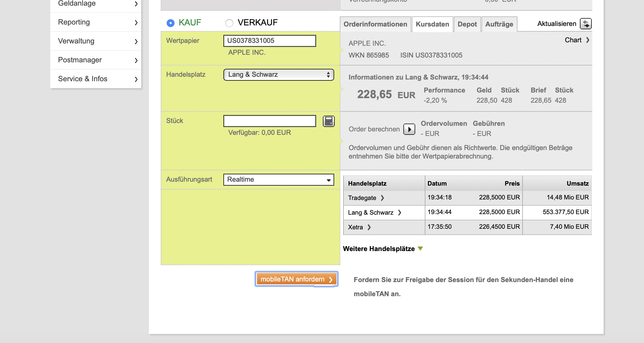Click the Wertpapier ISIN input field
The height and width of the screenshot is (343, 644).
(x=269, y=41)
